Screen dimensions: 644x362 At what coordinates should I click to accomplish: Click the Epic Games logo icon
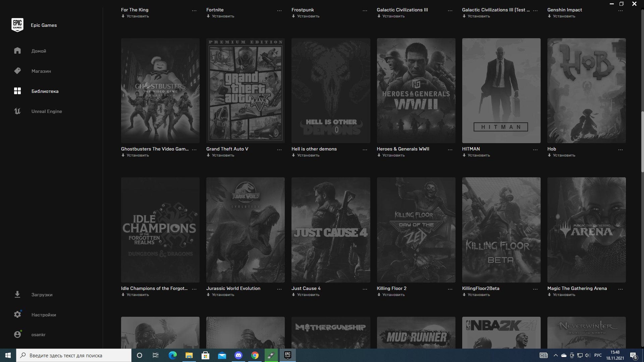click(17, 25)
